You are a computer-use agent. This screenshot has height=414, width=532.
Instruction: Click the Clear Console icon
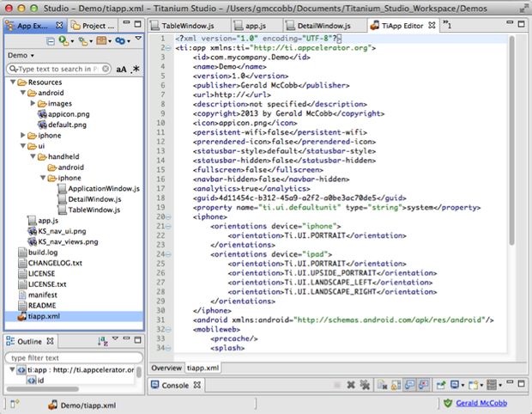click(x=383, y=385)
